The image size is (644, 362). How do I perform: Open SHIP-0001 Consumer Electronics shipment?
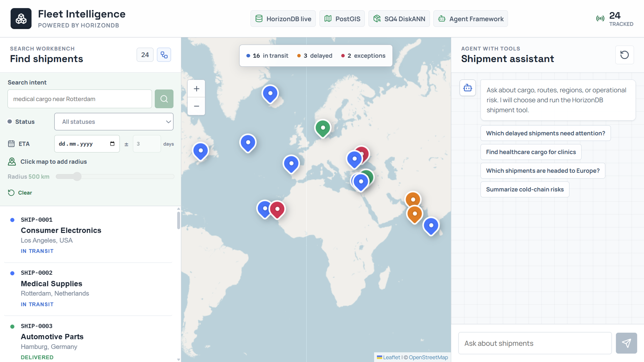click(88, 235)
